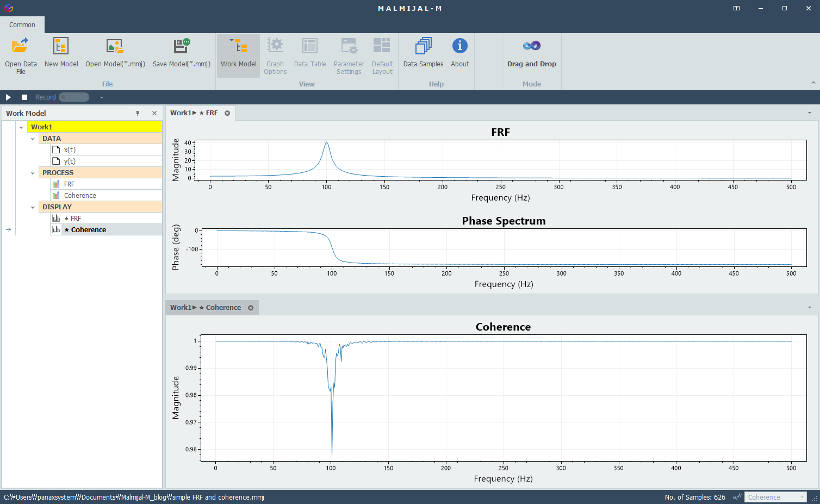Open Parameter Settings

coord(349,55)
